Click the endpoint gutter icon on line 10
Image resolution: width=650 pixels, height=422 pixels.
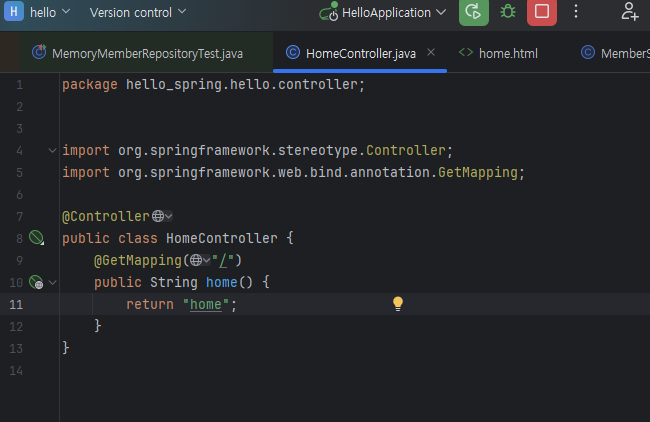pyautogui.click(x=36, y=282)
